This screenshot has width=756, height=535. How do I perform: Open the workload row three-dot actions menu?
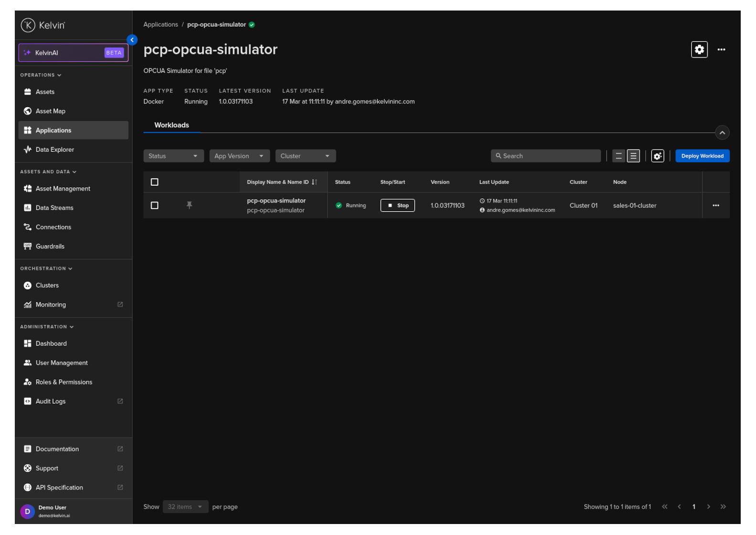coord(715,205)
